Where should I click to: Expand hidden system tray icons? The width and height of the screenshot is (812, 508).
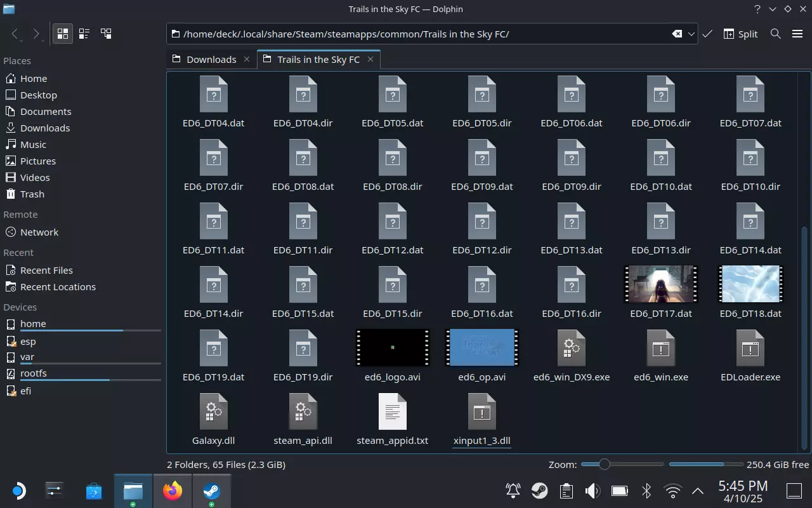coord(698,490)
